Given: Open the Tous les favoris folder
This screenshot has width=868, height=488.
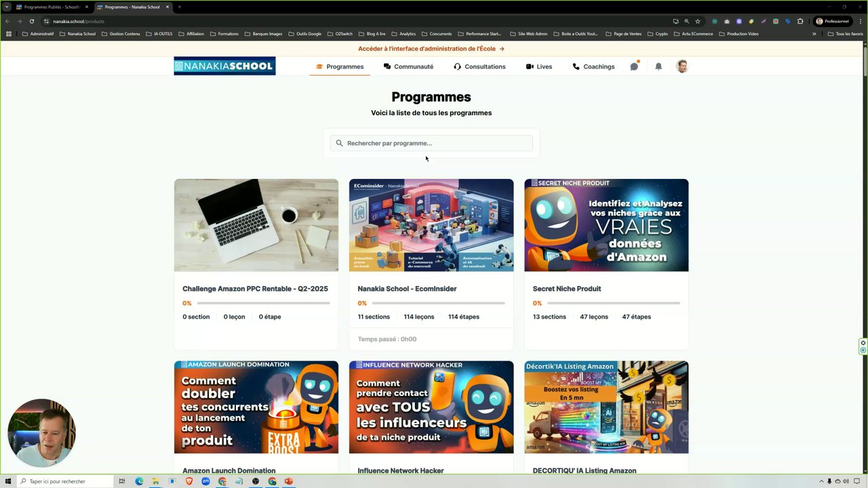Looking at the screenshot, I should (845, 34).
